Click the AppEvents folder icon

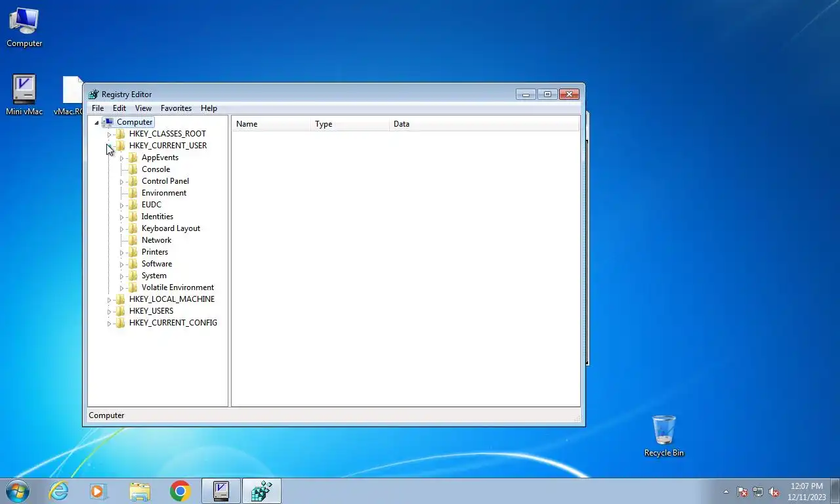133,157
